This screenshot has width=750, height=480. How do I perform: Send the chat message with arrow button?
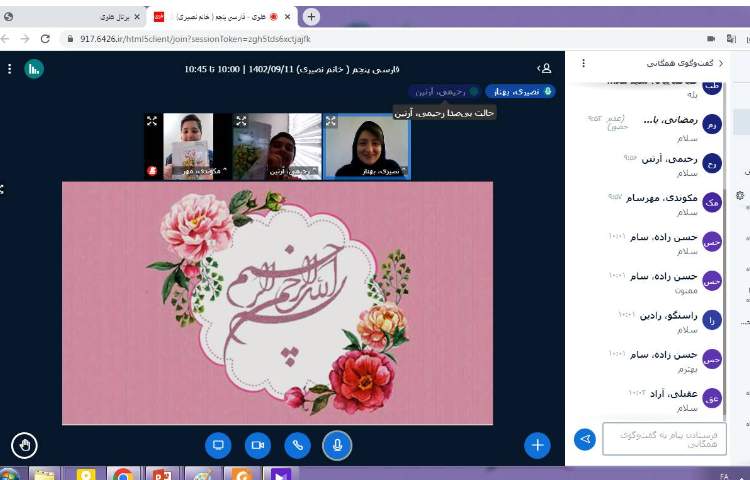[x=585, y=439]
